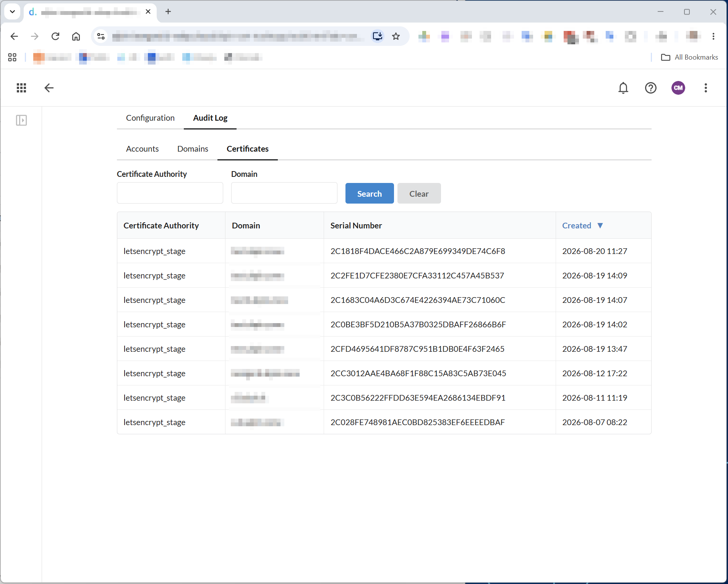Viewport: 728px width, 584px height.
Task: Open Chrome's three-dot menu
Action: [x=713, y=36]
